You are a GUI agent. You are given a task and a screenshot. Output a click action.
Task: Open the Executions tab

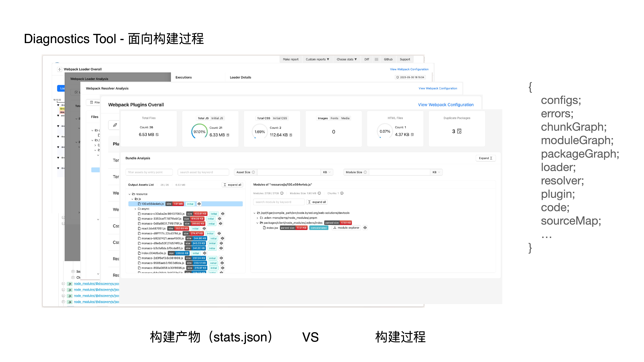point(184,77)
